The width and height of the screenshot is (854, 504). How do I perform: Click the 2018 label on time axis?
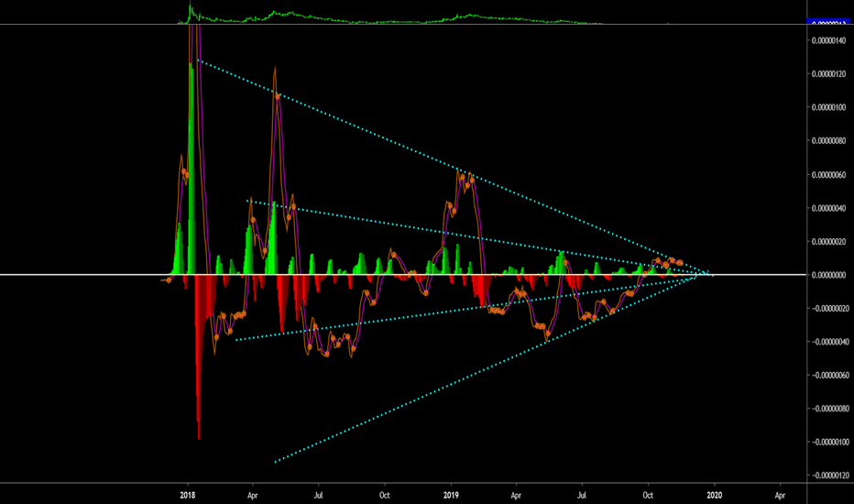click(x=187, y=495)
